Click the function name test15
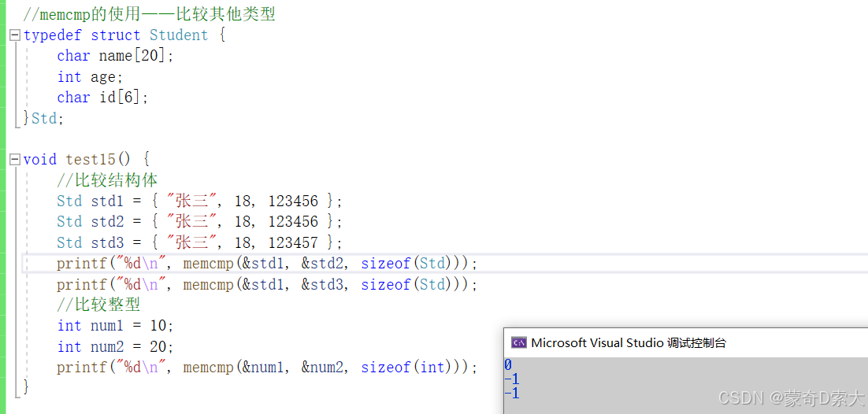 [x=91, y=160]
